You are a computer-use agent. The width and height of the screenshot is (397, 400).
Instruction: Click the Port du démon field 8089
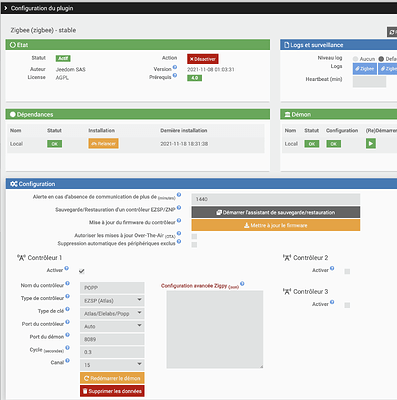point(112,339)
